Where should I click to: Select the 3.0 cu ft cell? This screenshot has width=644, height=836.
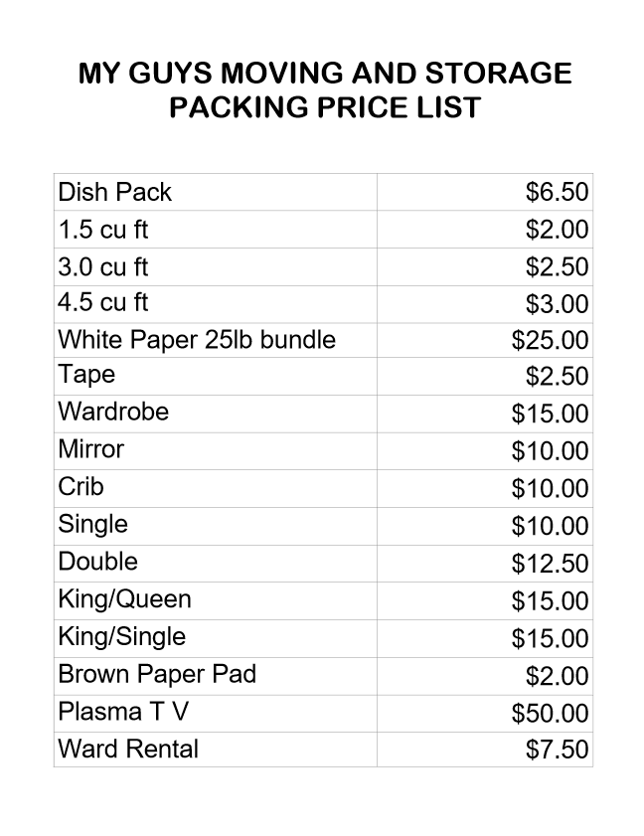coord(216,266)
